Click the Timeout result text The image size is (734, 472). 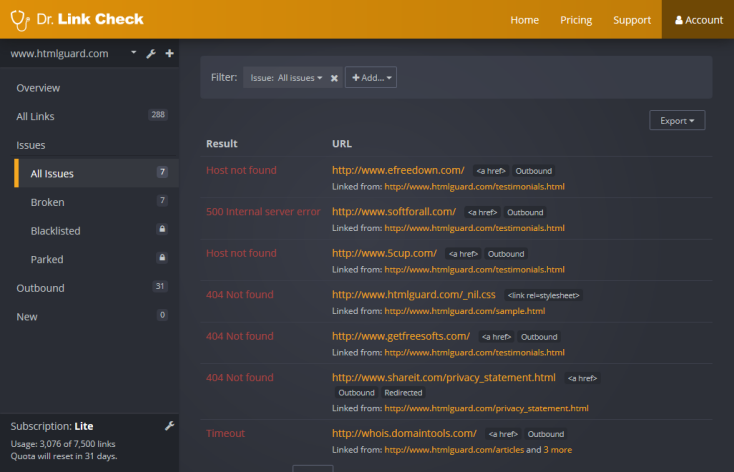pos(225,433)
